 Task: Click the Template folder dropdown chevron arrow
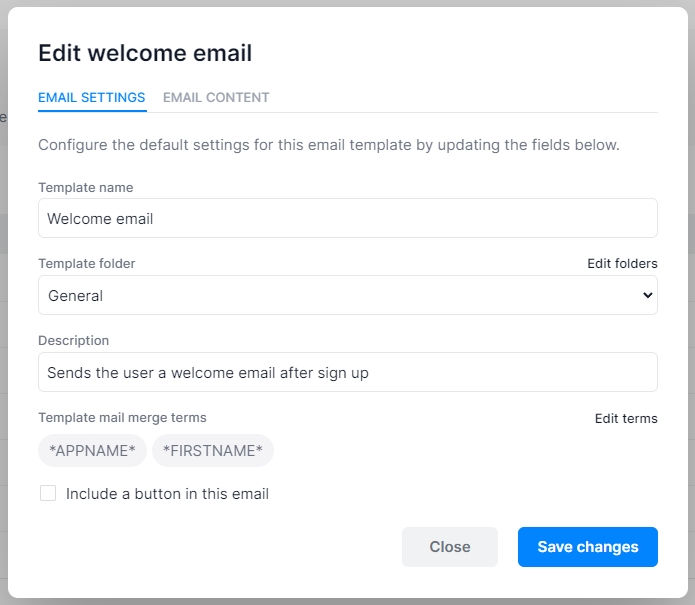pos(647,295)
